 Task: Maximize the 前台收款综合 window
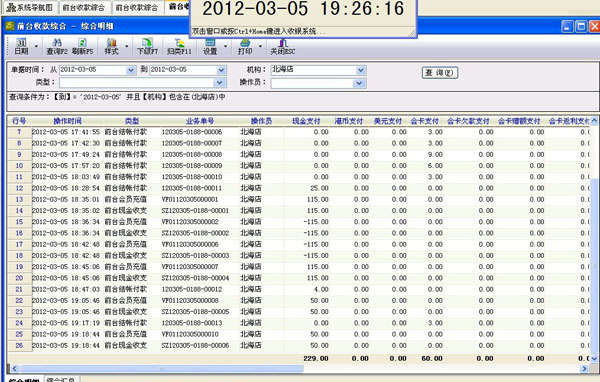tap(581, 26)
